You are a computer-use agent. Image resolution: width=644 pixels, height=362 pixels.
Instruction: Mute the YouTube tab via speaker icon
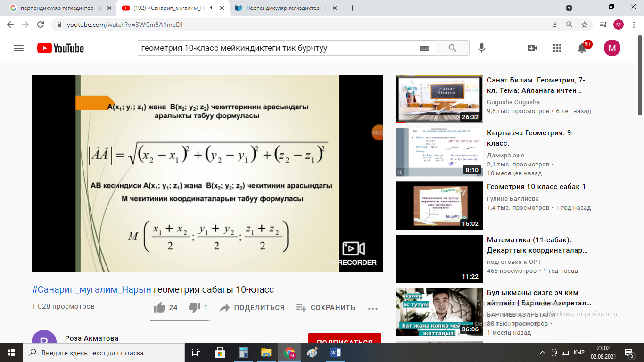pos(212,8)
